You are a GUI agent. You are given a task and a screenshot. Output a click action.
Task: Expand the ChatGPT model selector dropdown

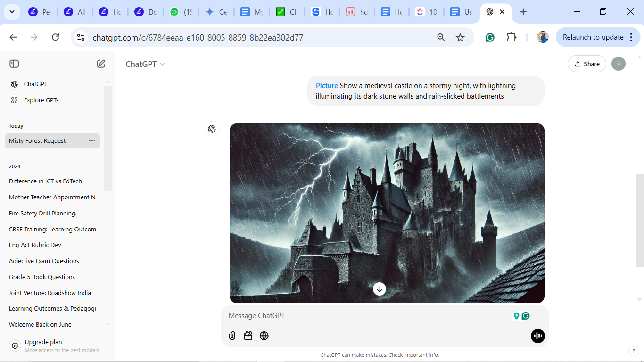[x=145, y=64]
